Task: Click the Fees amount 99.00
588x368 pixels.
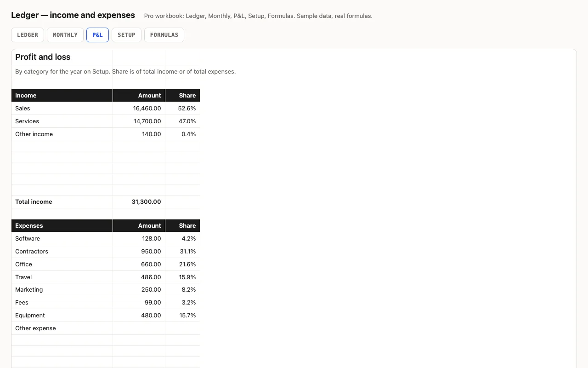Action: pos(139,303)
